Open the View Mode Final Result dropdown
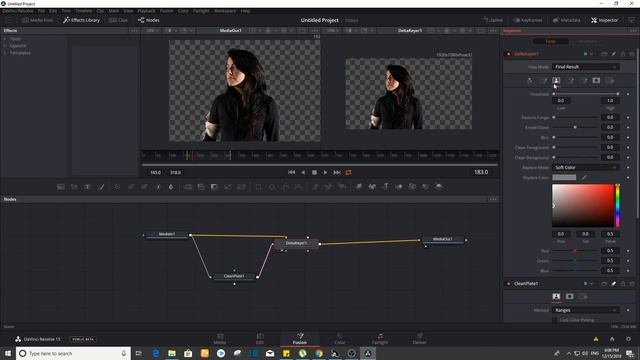 click(585, 67)
